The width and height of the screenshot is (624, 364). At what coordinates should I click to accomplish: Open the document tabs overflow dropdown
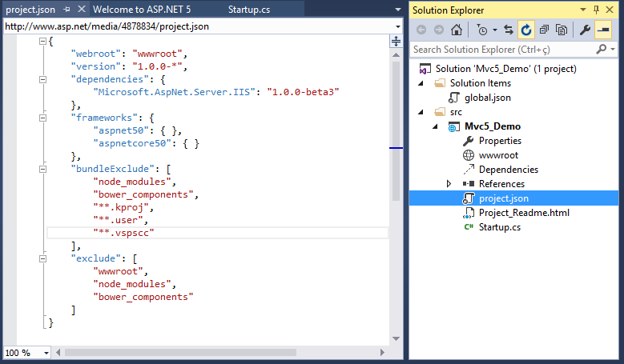pyautogui.click(x=397, y=10)
